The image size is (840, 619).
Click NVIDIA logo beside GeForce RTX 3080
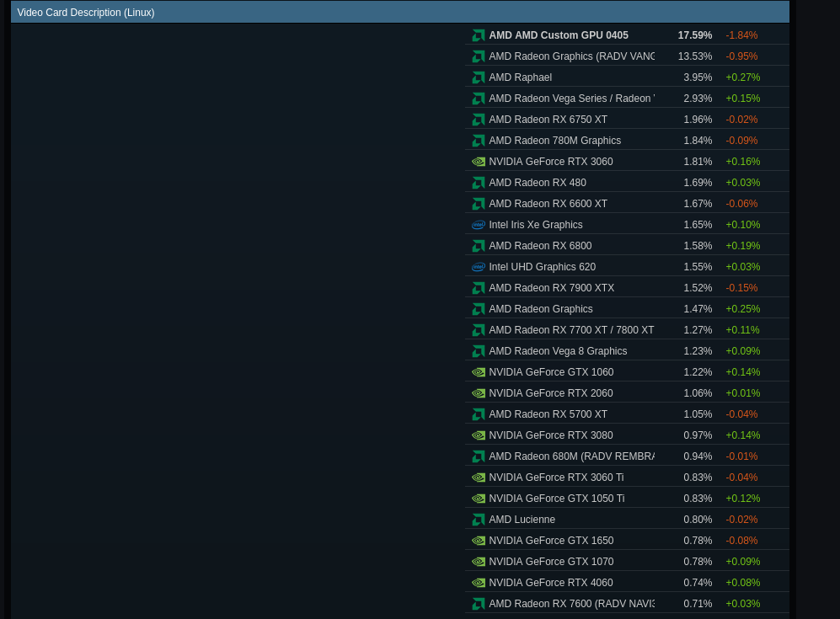tap(479, 435)
